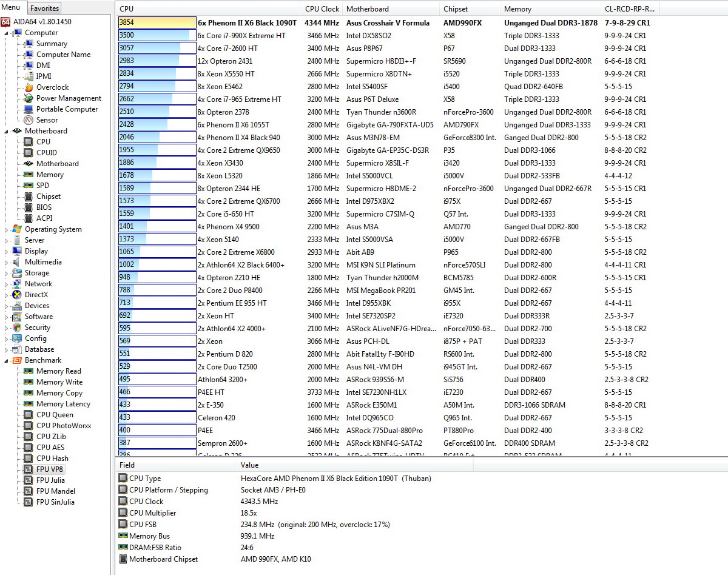This screenshot has height=575, width=728.
Task: Click the IPMI icon
Action: click(x=29, y=76)
